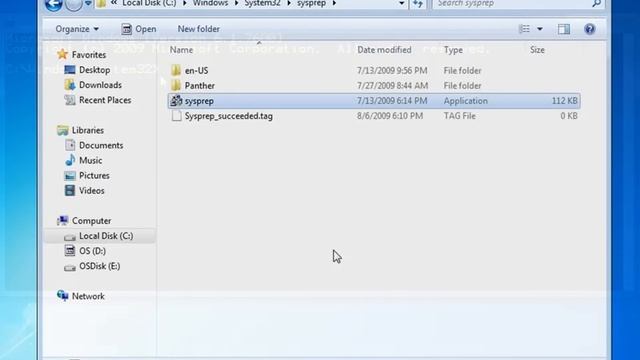Select the en-US folder icon

tap(176, 70)
